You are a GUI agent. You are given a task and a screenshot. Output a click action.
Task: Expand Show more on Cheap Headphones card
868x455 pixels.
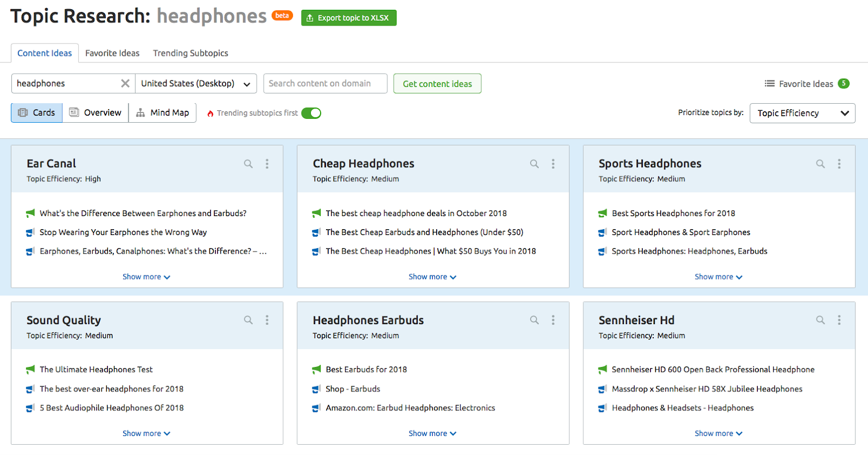coord(432,277)
